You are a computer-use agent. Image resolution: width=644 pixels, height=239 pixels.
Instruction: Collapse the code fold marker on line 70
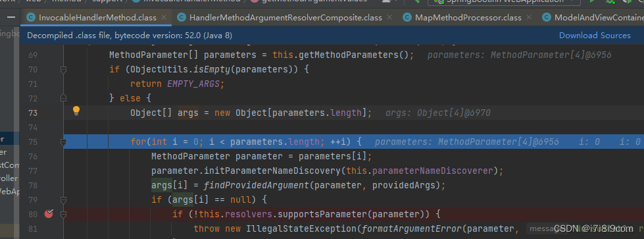click(x=63, y=70)
